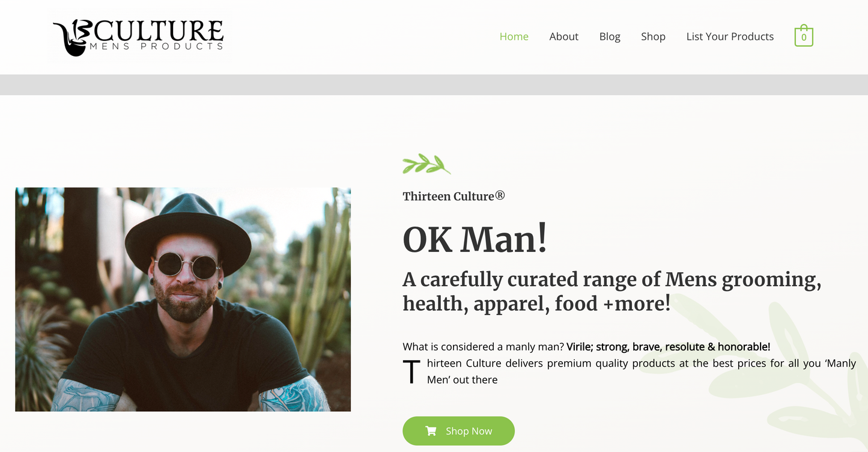This screenshot has width=868, height=452.
Task: Click the pipe emblem in the logo
Action: [72, 40]
